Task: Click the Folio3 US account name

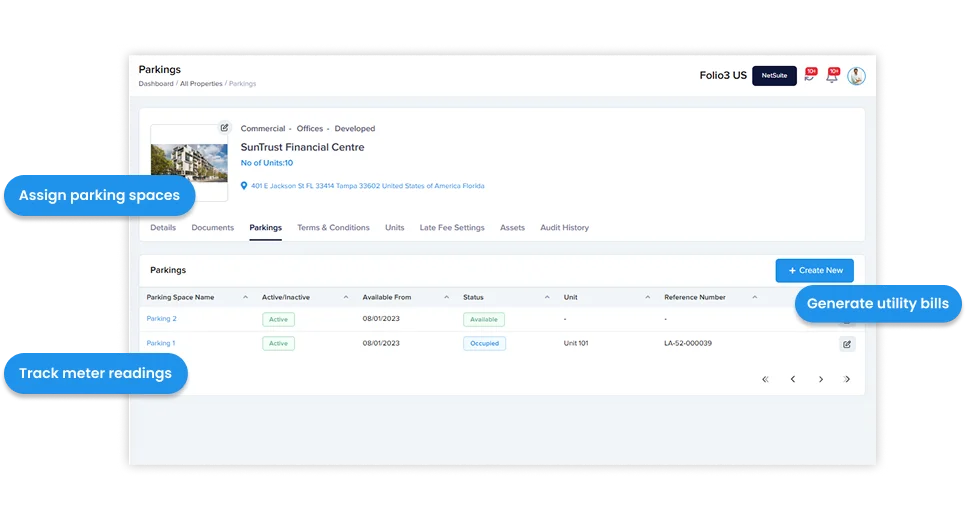Action: [x=723, y=75]
